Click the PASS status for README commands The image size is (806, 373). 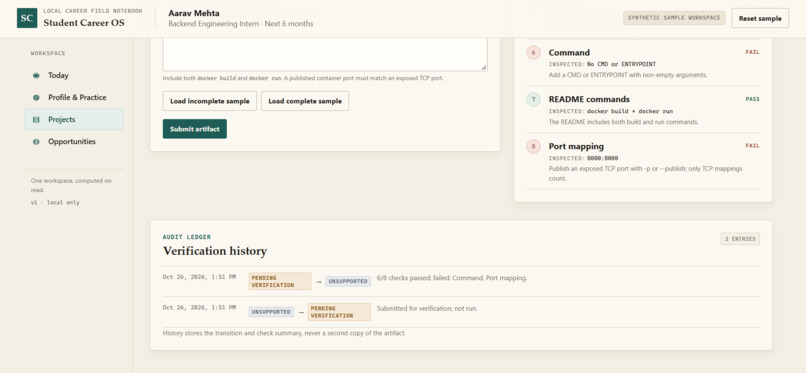753,99
